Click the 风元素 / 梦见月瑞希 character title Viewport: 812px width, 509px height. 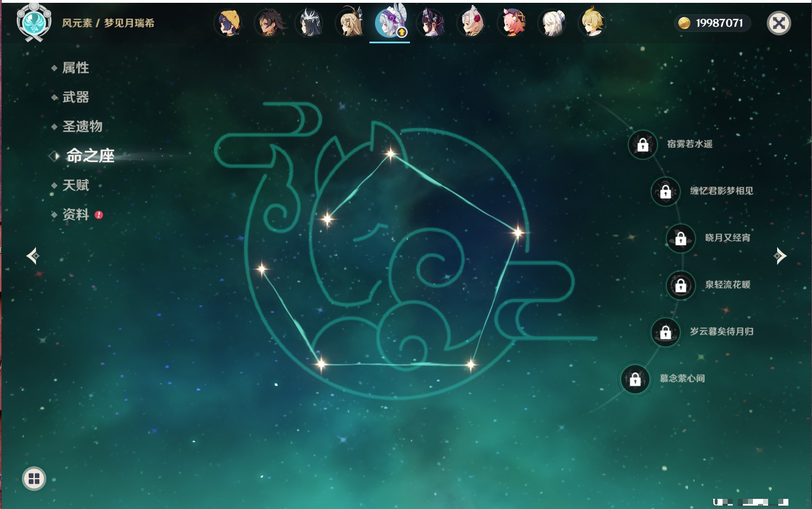coord(108,23)
